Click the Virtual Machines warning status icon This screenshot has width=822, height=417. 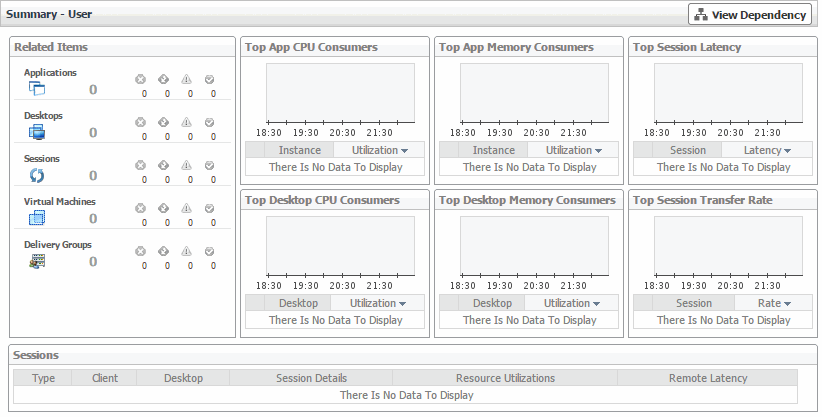click(186, 208)
